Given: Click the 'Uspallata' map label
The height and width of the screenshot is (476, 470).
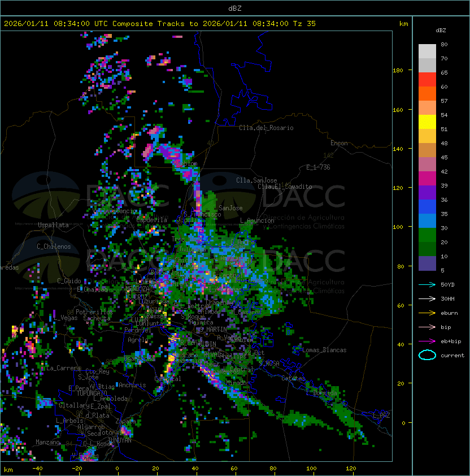Looking at the screenshot, I should coord(53,225).
